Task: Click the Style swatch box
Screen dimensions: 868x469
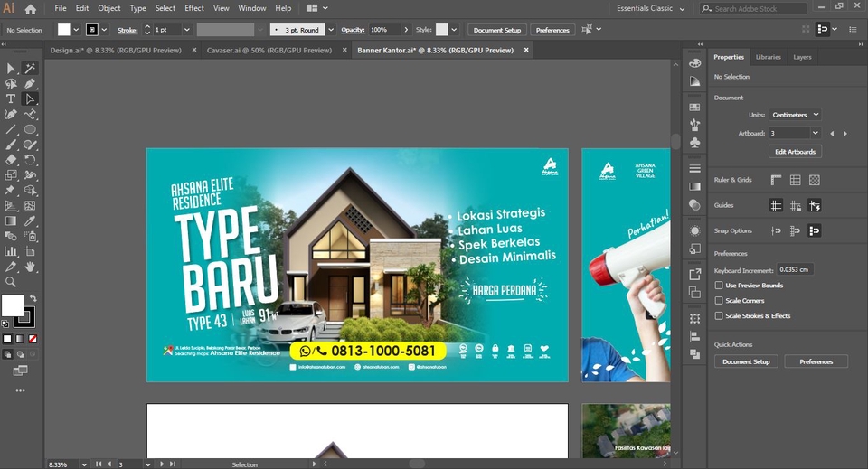Action: pos(442,30)
